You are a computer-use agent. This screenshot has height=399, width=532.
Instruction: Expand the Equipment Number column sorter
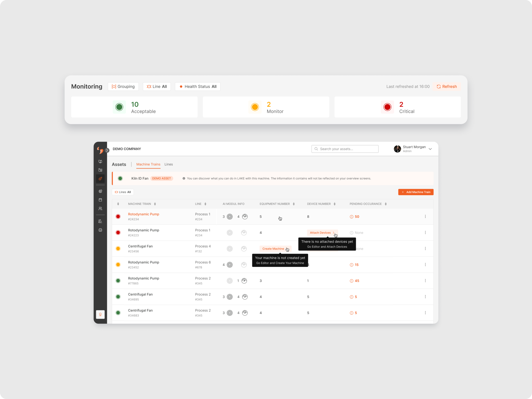293,204
